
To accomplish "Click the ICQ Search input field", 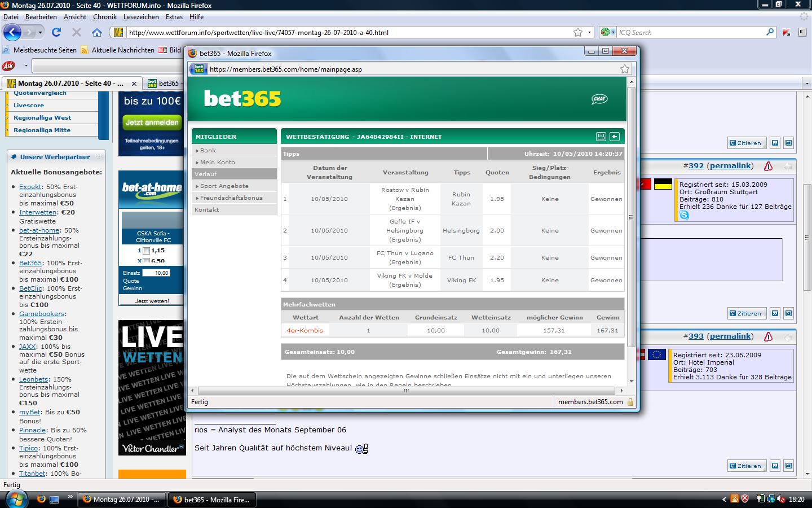I will point(691,32).
